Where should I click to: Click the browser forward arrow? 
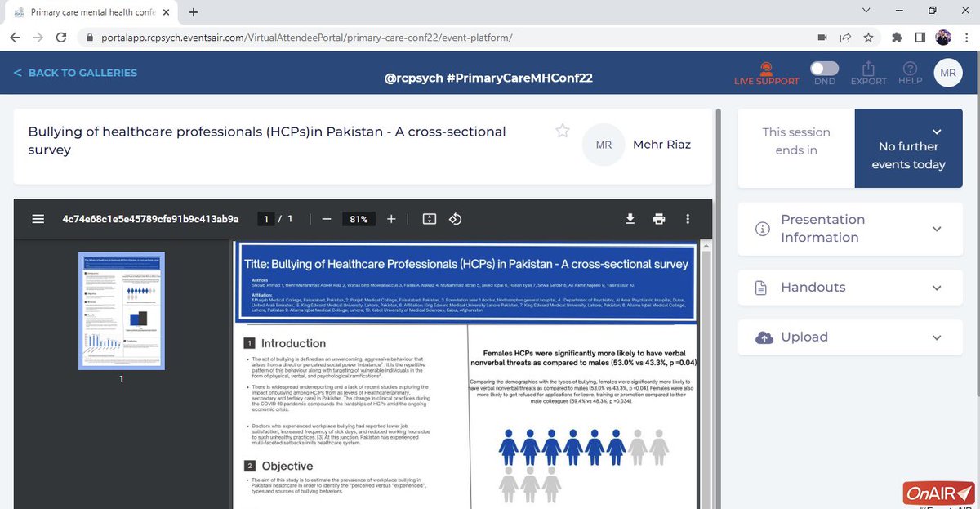(x=38, y=38)
